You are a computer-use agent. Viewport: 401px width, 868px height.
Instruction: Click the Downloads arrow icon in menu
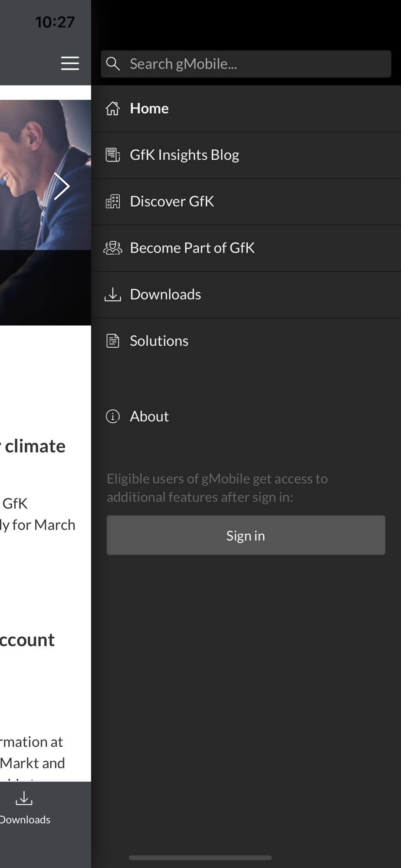coord(113,294)
